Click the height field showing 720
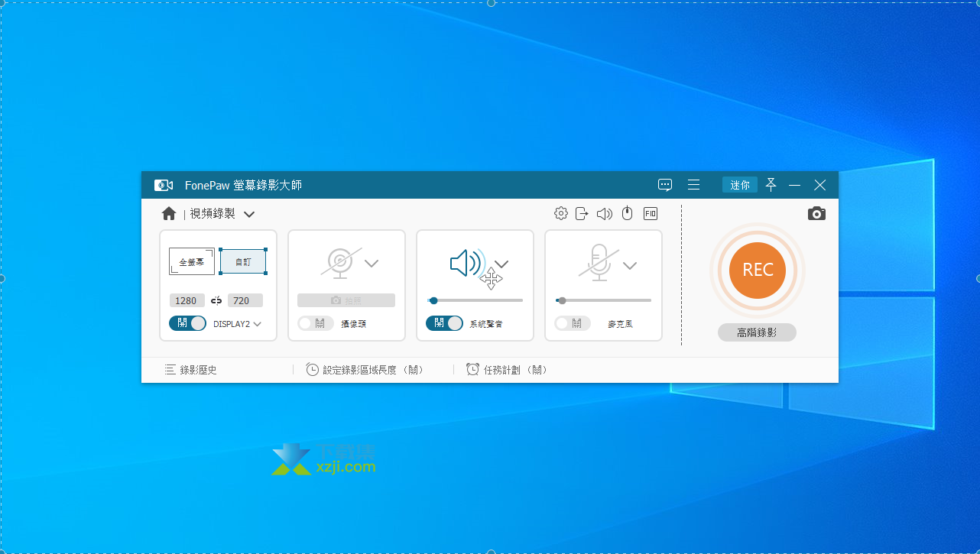The height and width of the screenshot is (554, 980). (x=245, y=300)
